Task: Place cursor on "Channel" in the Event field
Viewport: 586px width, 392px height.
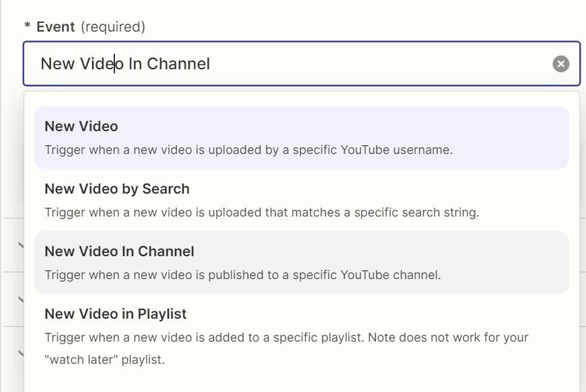Action: [178, 64]
